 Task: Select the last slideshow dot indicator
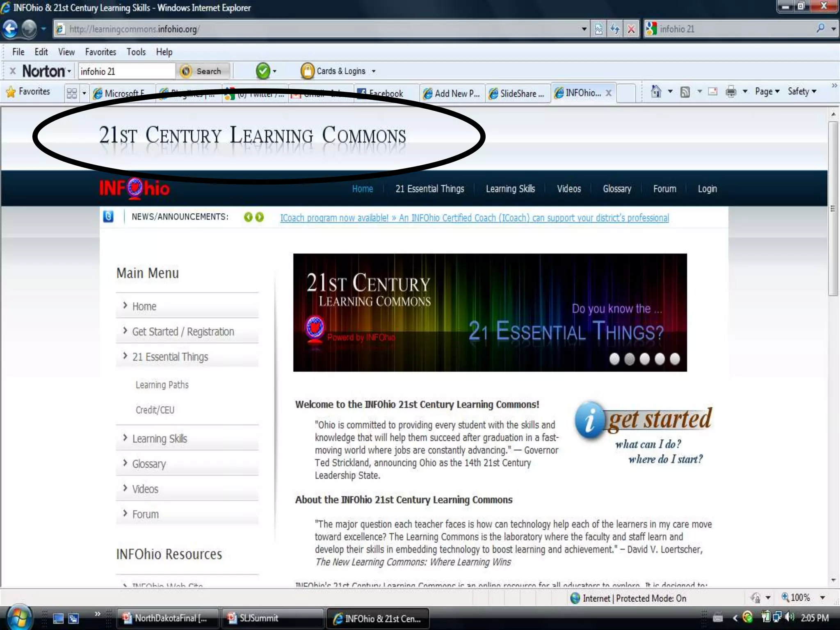coord(675,359)
